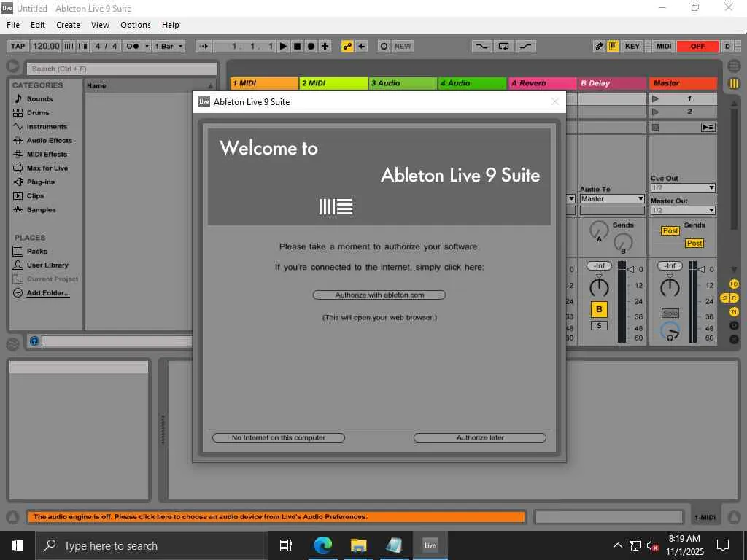This screenshot has width=747, height=560.
Task: Collapse browser with the triangle toggle
Action: [13, 66]
